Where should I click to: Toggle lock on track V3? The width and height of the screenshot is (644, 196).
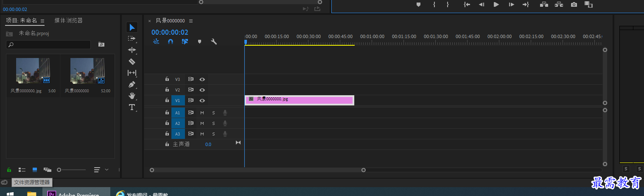click(x=167, y=79)
